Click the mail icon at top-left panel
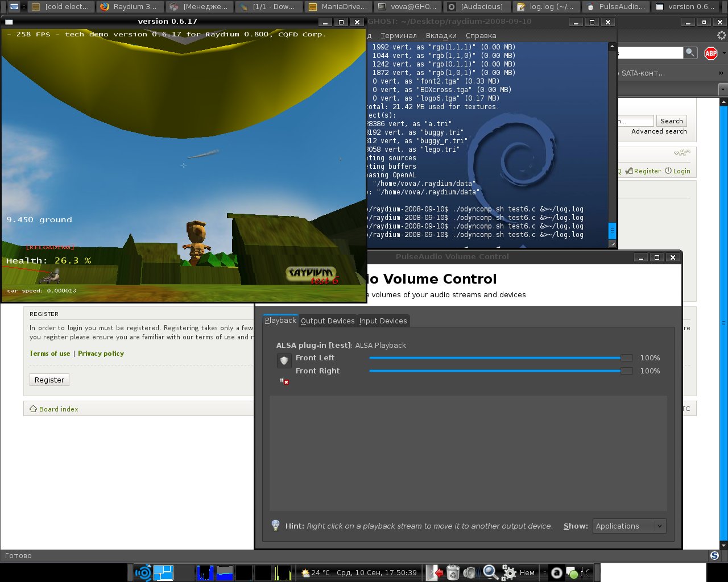This screenshot has height=582, width=728. point(14,7)
